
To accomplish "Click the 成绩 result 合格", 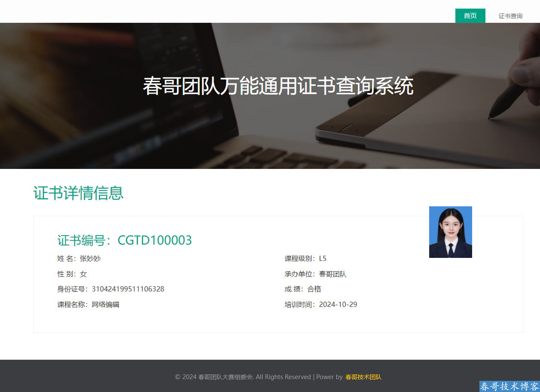I will [314, 289].
